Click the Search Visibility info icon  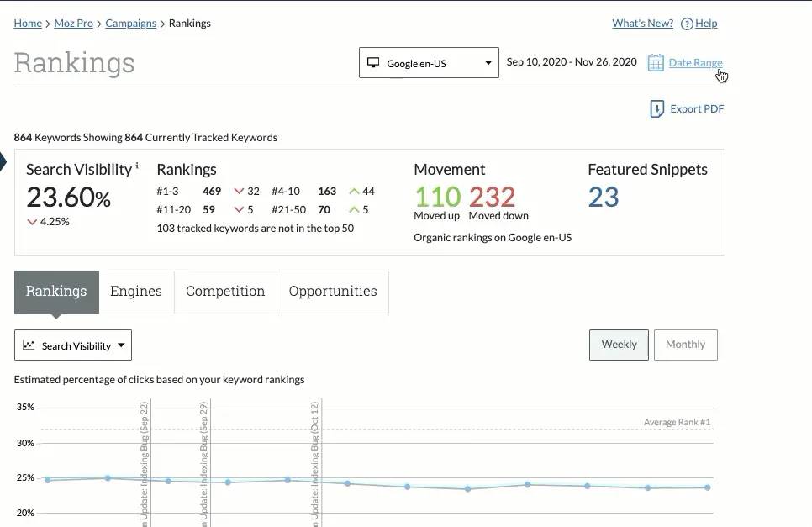(137, 166)
